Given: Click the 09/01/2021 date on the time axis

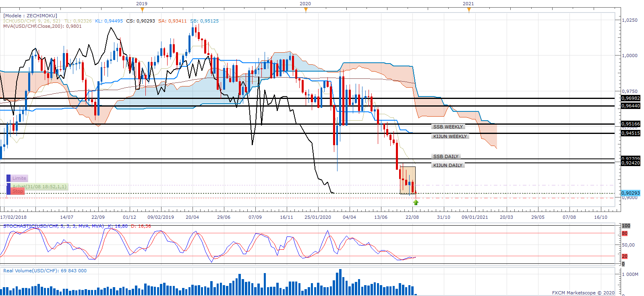Looking at the screenshot, I should (x=475, y=217).
